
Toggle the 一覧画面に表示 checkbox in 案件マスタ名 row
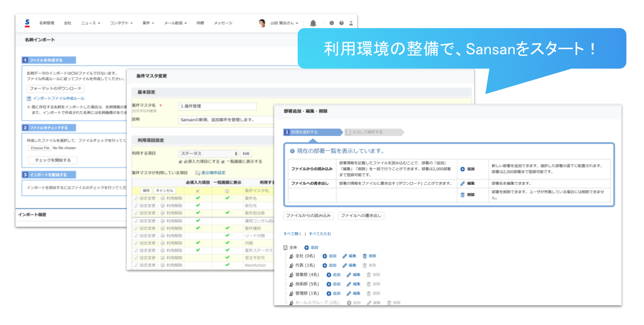[227, 191]
